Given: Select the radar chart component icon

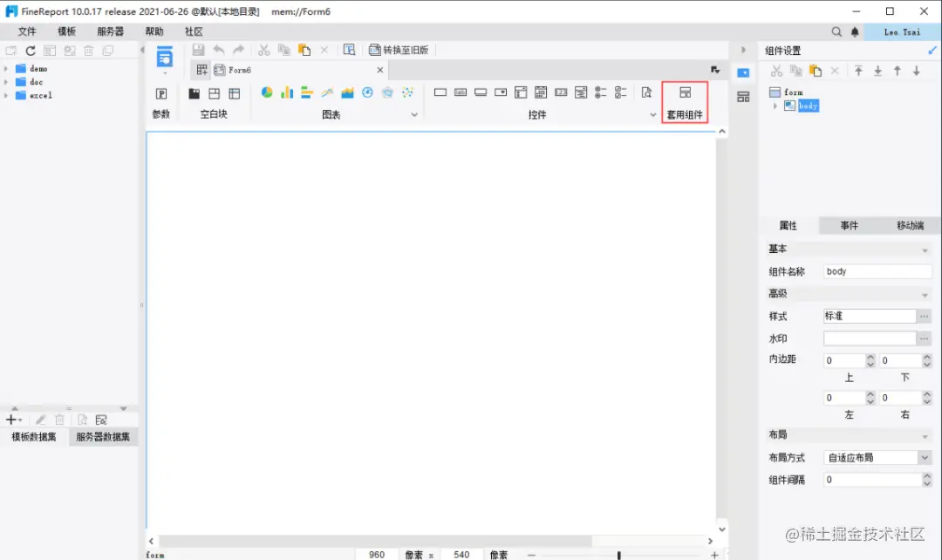Looking at the screenshot, I should coord(387,92).
